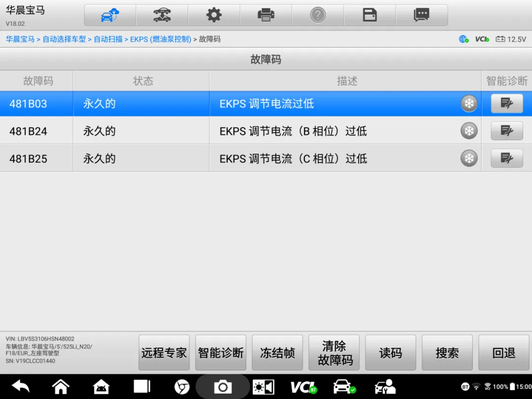Viewport: 532px width, 399px height.
Task: Open the camera screenshot icon in bottom bar
Action: (223, 387)
